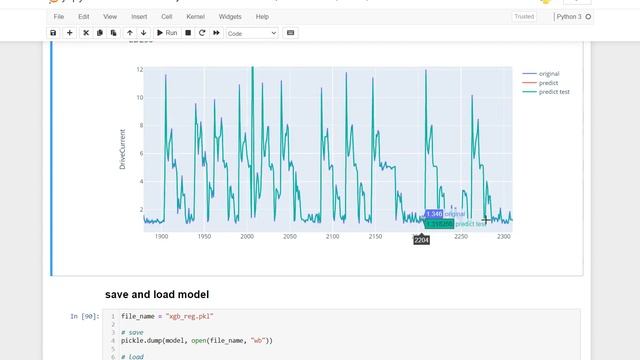
Task: Open the command palette keyboard icon
Action: 291,33
